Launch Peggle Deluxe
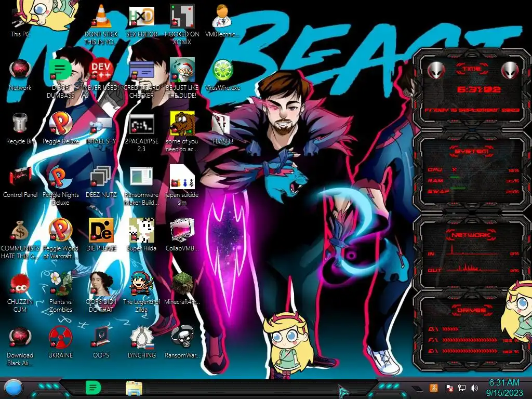This screenshot has width=532, height=399. pos(60,128)
